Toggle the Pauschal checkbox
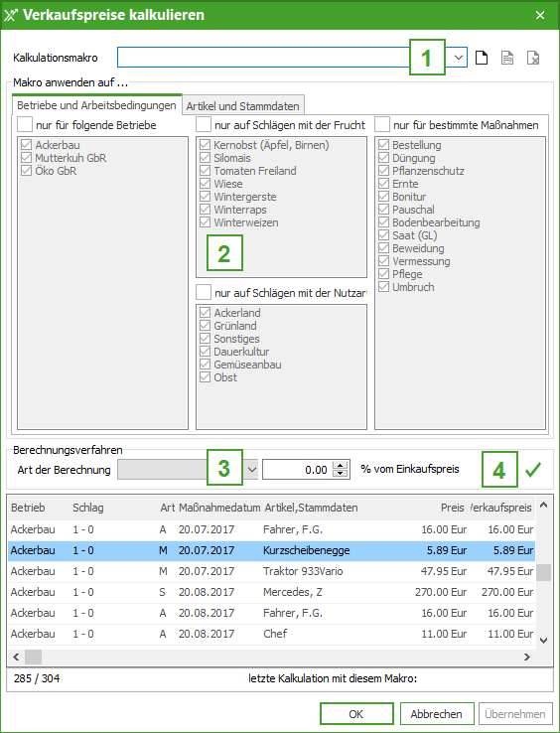The image size is (560, 733). pos(383,210)
